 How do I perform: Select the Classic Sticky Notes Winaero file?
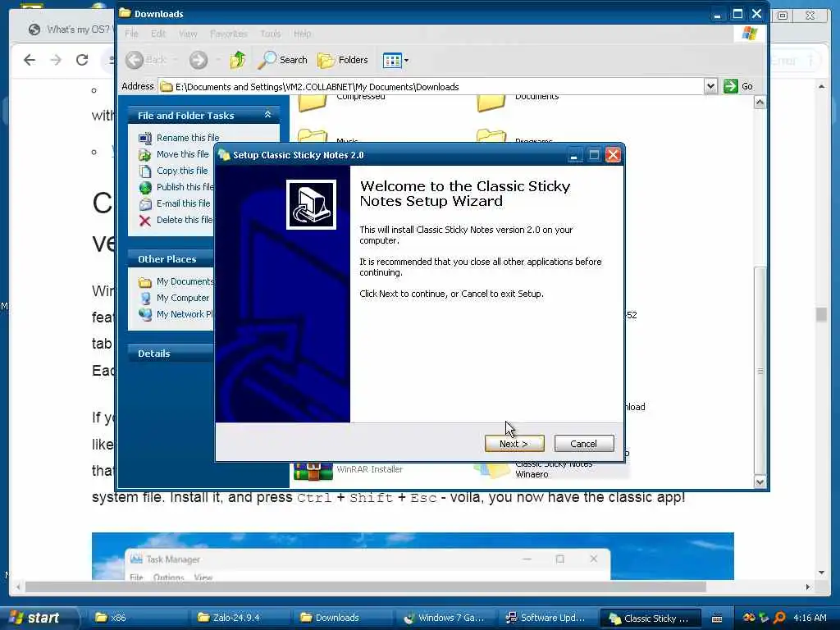554,469
